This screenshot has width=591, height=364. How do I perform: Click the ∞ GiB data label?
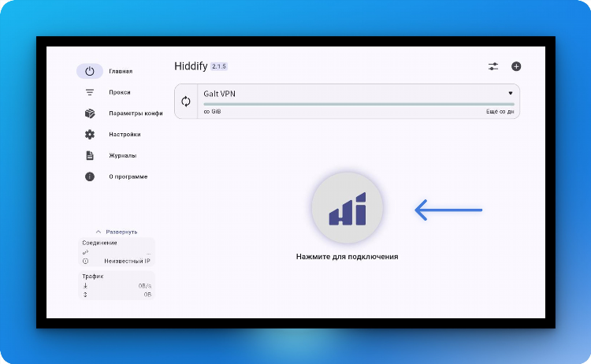point(212,112)
